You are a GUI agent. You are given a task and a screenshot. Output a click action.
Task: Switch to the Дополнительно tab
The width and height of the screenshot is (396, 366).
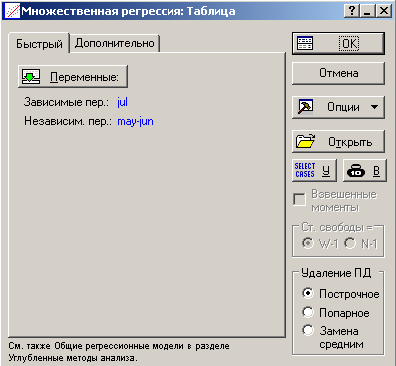[x=115, y=43]
